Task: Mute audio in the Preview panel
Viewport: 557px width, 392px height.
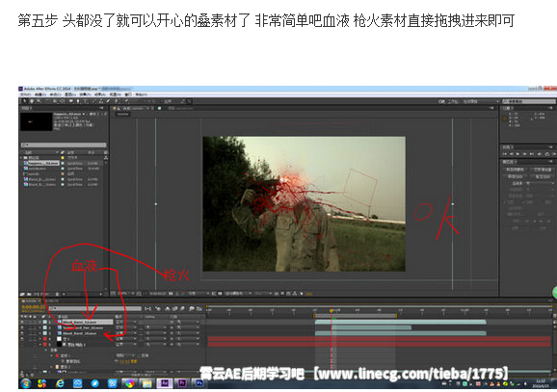Action: tap(540, 154)
